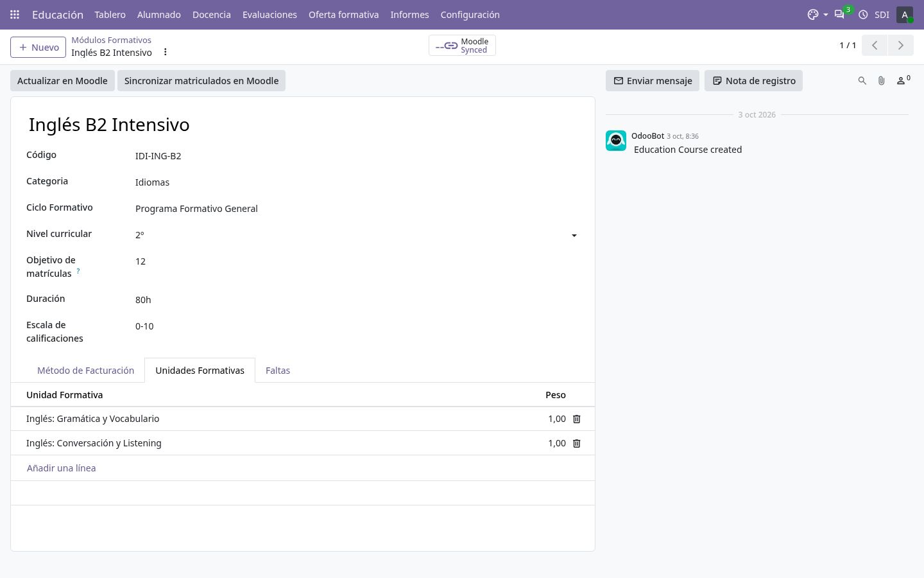924x578 pixels.
Task: Open the Informes menu
Action: [409, 14]
